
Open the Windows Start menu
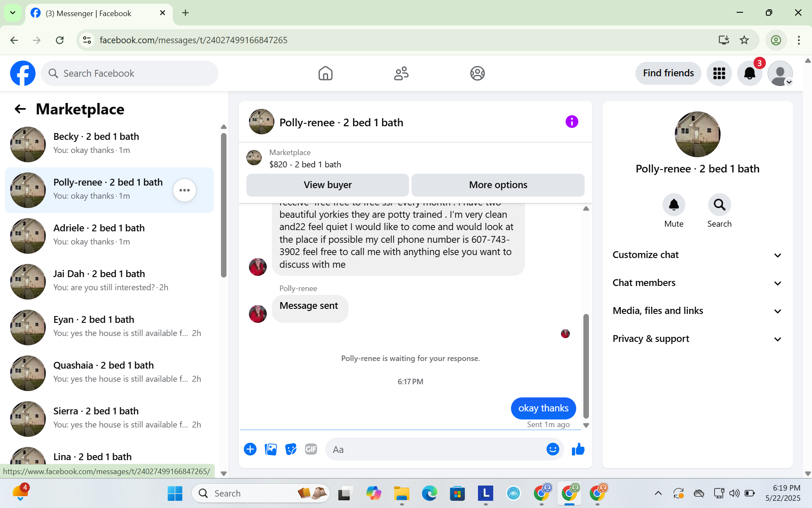click(175, 493)
